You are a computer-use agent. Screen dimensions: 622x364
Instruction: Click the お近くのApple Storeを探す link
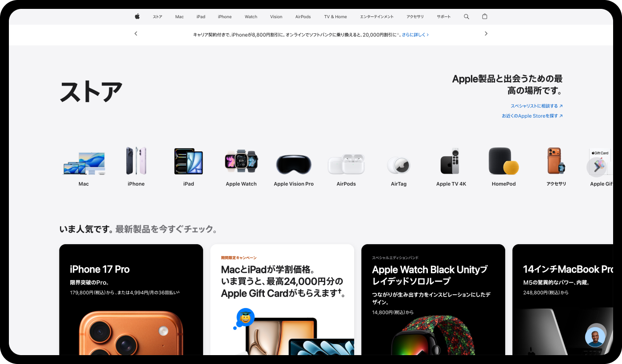532,116
